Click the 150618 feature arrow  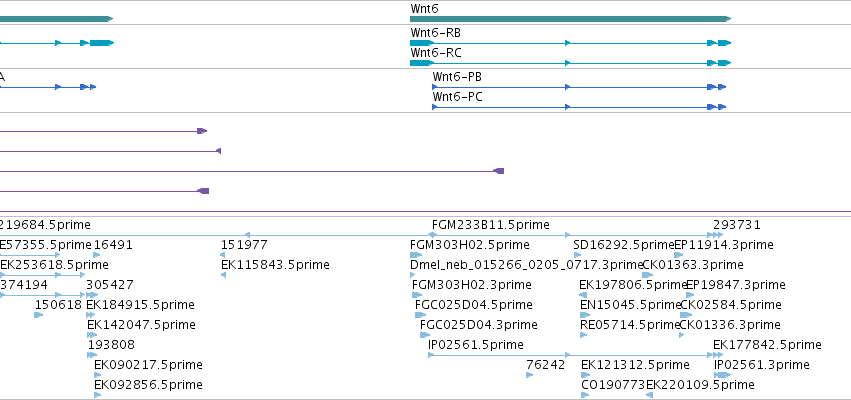(39, 315)
